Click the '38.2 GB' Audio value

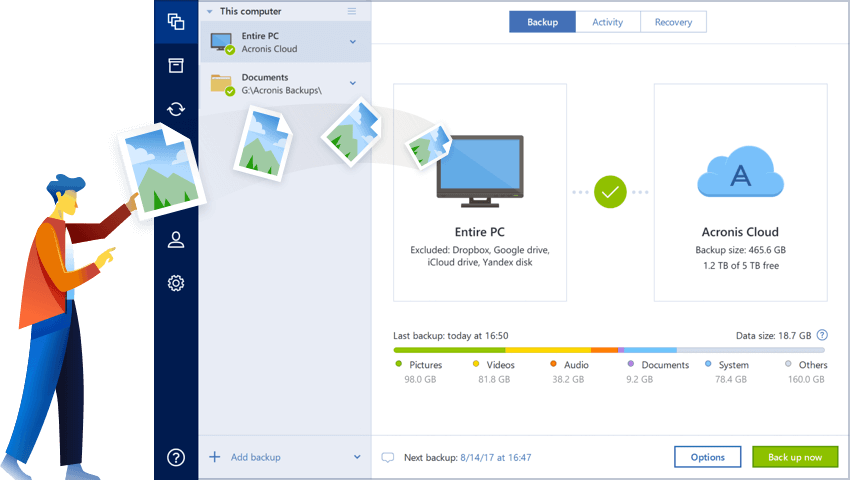click(568, 379)
